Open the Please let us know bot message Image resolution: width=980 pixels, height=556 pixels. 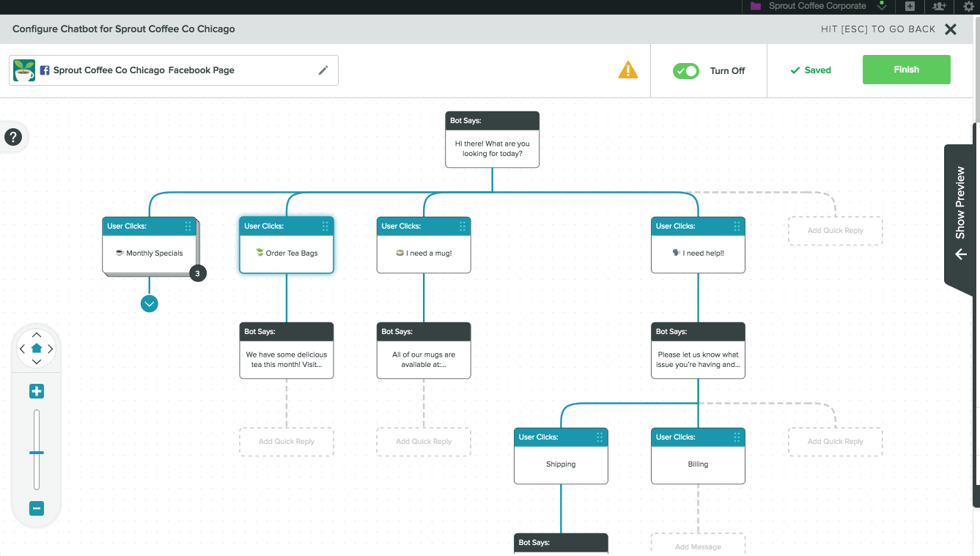698,351
